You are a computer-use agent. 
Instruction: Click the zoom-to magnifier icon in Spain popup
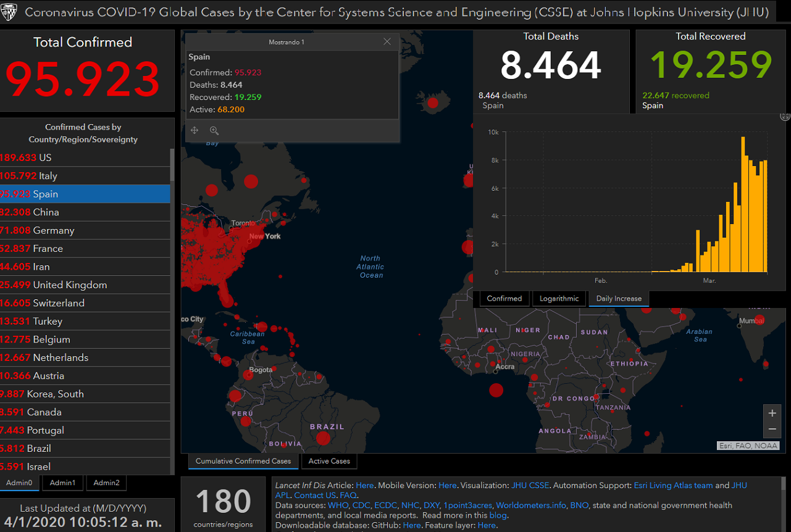pyautogui.click(x=214, y=130)
